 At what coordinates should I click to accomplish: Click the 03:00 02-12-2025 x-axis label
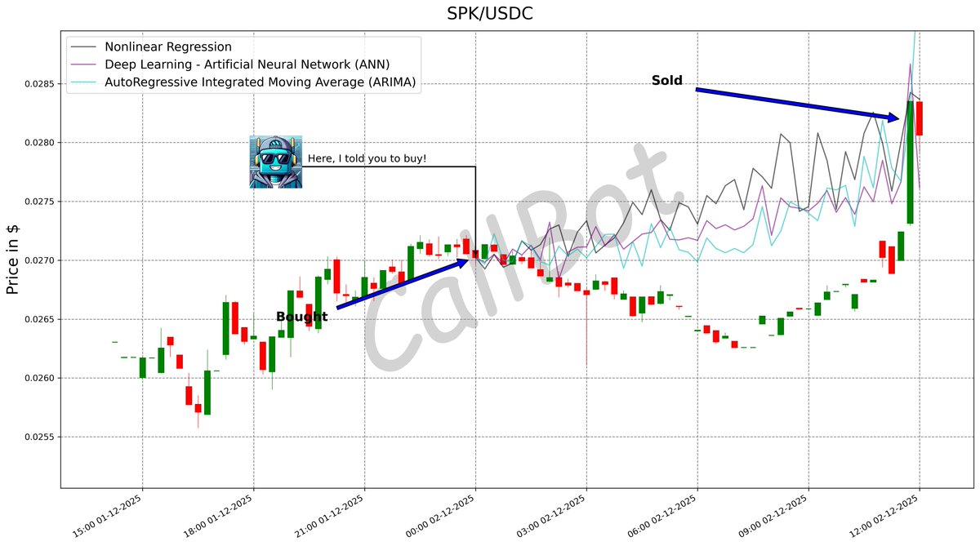point(553,516)
